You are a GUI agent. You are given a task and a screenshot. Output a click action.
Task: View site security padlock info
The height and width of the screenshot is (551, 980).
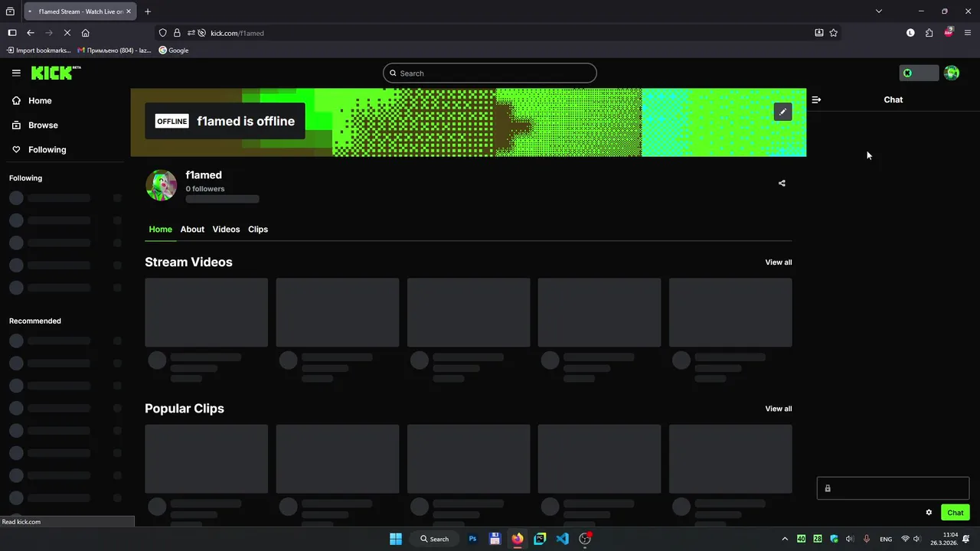(177, 33)
